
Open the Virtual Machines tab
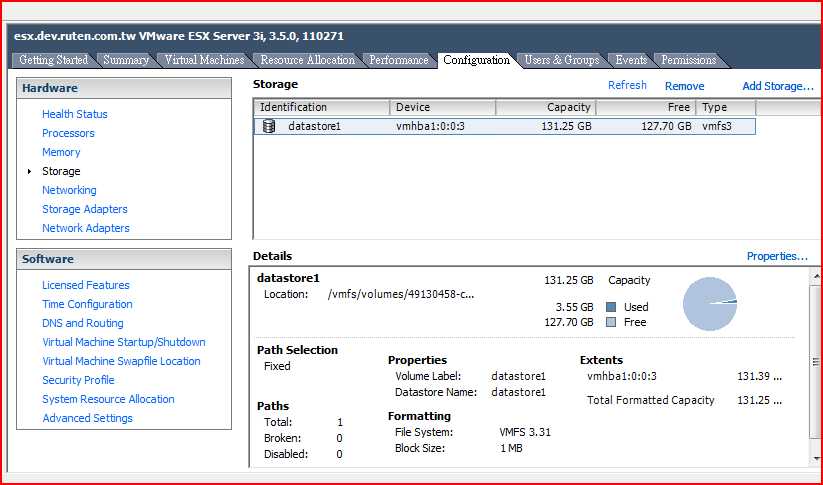(x=205, y=60)
